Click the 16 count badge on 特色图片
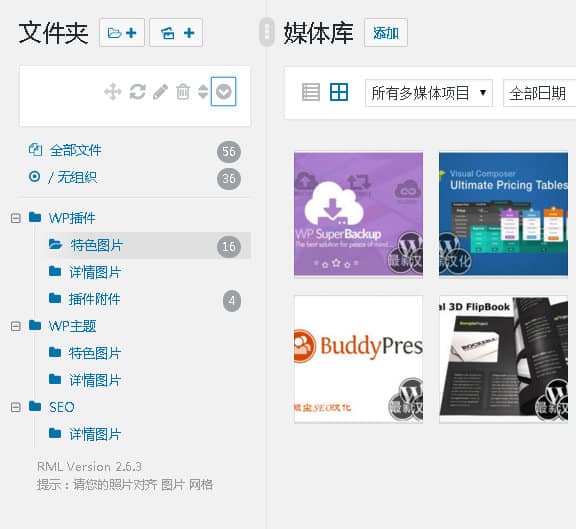Viewport: 576px width, 529px height. click(x=228, y=246)
